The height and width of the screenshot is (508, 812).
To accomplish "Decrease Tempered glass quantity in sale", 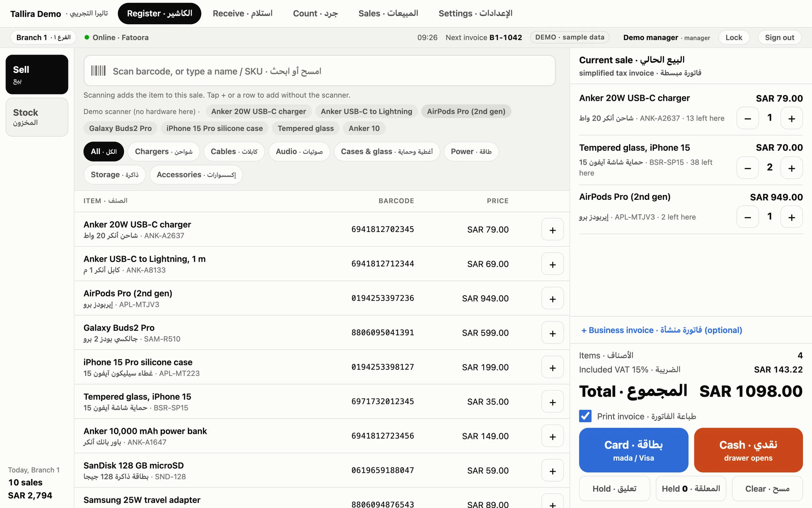I will [747, 168].
